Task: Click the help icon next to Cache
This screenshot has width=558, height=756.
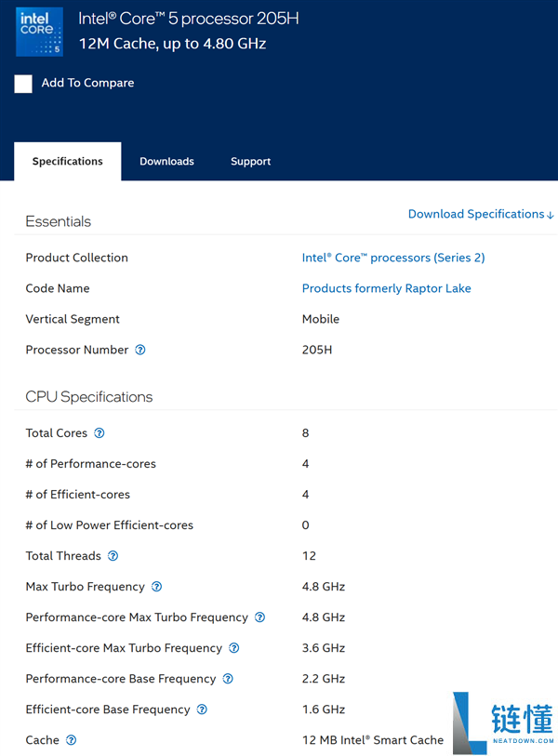Action: [x=71, y=740]
